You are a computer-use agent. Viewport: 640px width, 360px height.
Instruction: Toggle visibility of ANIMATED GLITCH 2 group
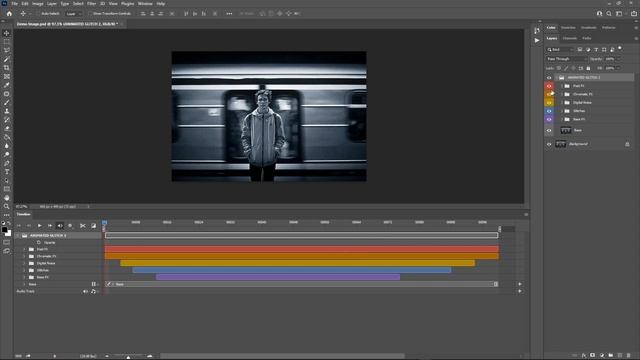coord(549,78)
